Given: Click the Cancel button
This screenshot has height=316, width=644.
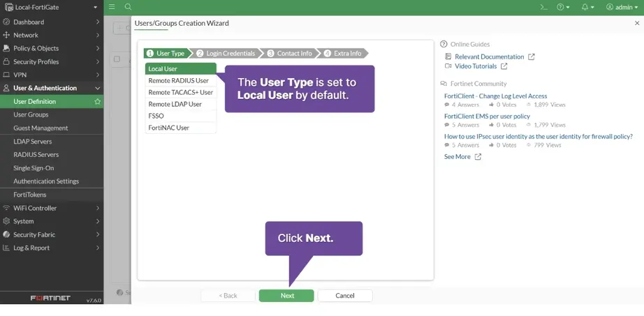Looking at the screenshot, I should pos(345,296).
